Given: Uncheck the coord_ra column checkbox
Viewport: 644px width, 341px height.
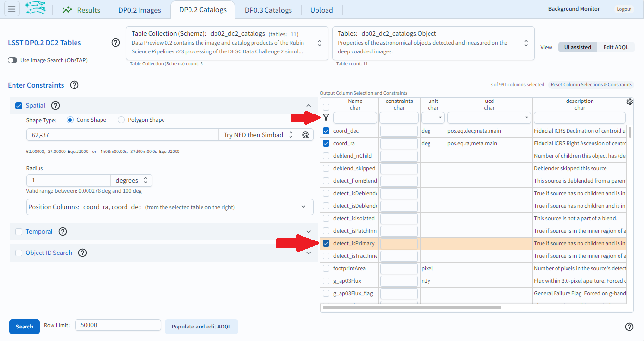Looking at the screenshot, I should point(326,143).
